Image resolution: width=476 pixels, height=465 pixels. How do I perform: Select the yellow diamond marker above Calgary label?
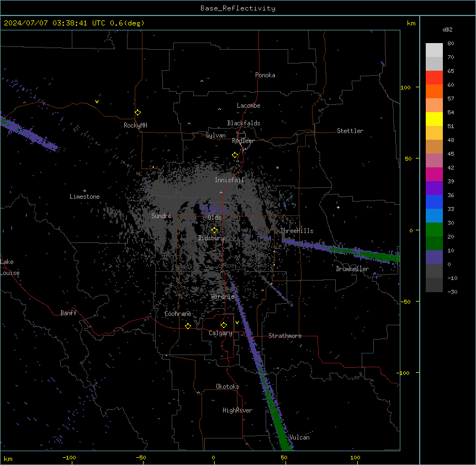point(224,325)
